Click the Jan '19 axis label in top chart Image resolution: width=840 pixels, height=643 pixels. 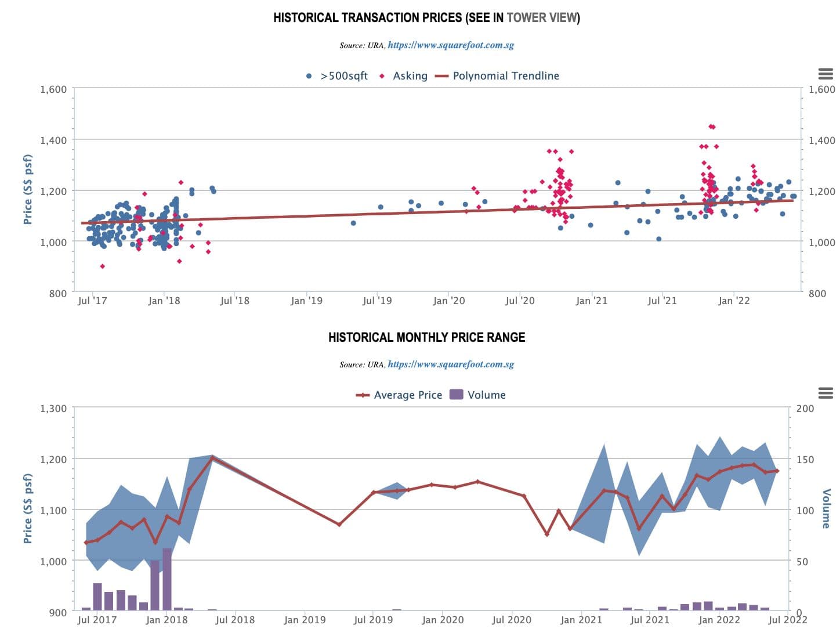(306, 301)
